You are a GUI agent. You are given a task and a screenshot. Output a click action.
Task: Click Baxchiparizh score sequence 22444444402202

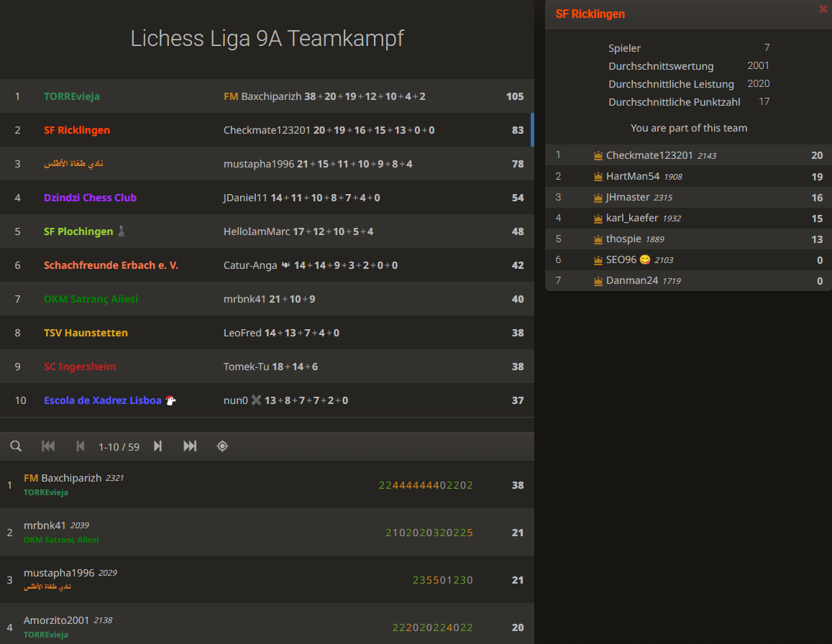[x=426, y=485]
